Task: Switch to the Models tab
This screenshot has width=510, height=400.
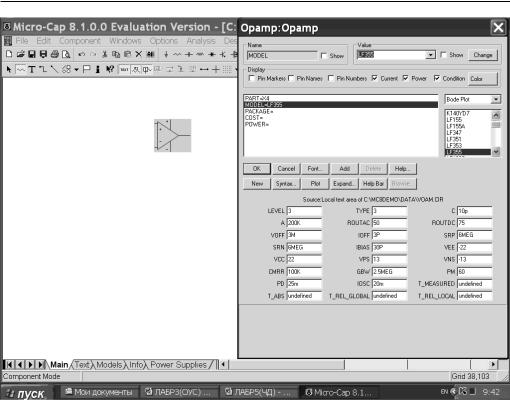Action: [x=109, y=365]
